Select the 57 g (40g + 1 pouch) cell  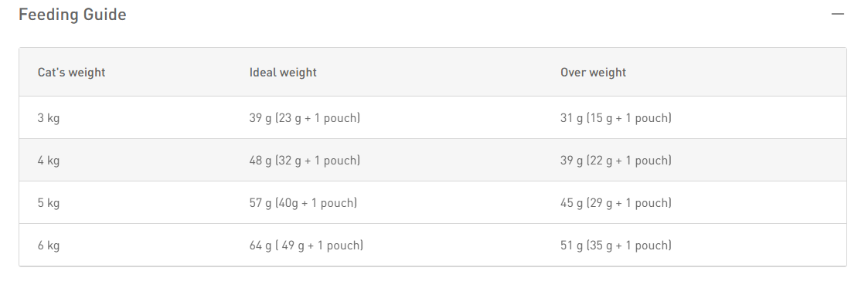click(x=303, y=203)
